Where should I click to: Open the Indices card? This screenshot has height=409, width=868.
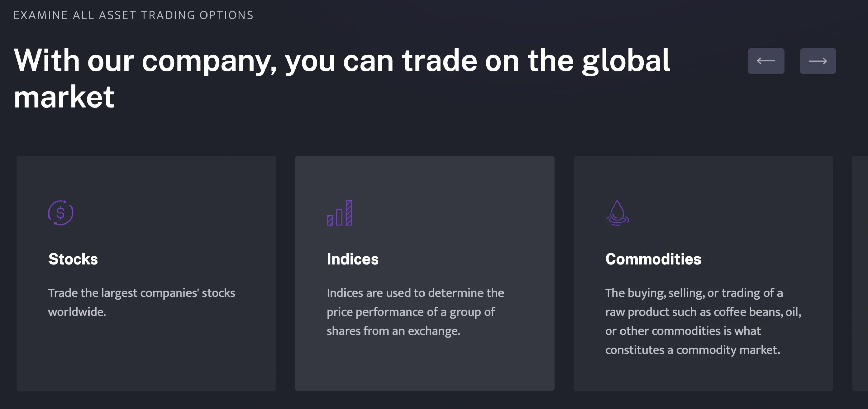(x=425, y=273)
